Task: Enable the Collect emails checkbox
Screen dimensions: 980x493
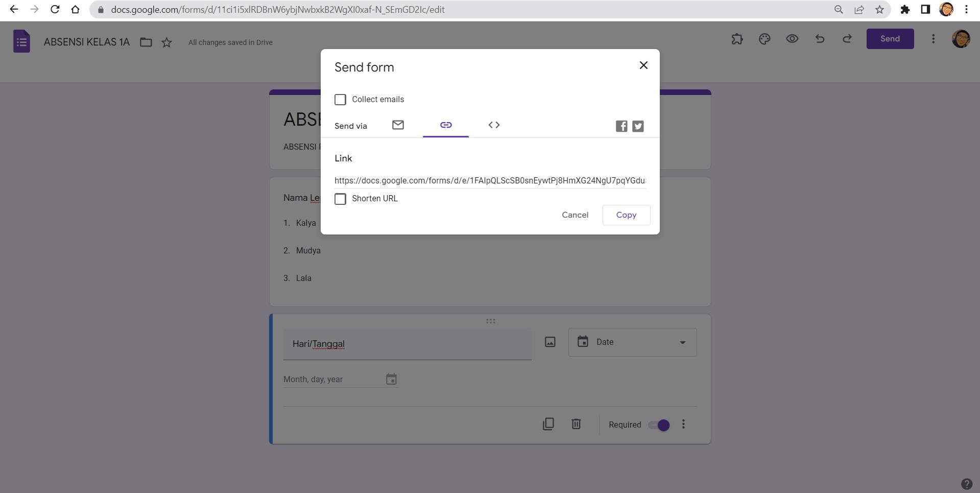Action: 340,100
